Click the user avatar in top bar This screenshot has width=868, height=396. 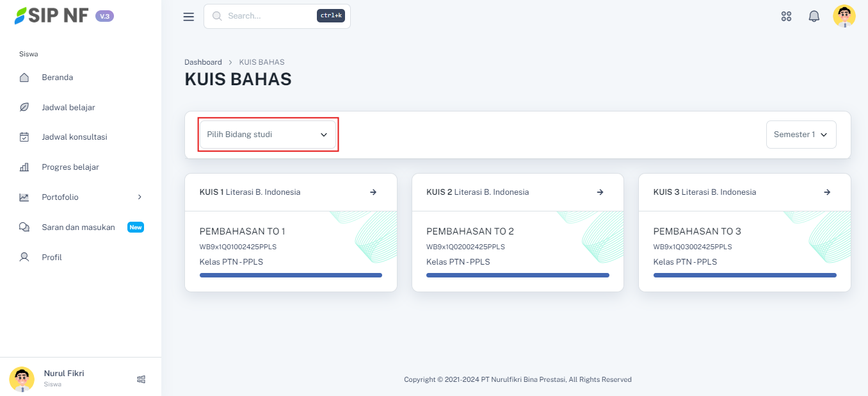(x=844, y=16)
